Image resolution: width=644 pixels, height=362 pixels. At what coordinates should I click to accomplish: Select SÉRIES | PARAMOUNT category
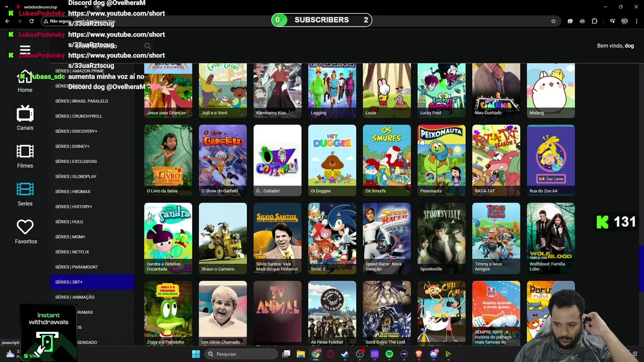point(93,267)
